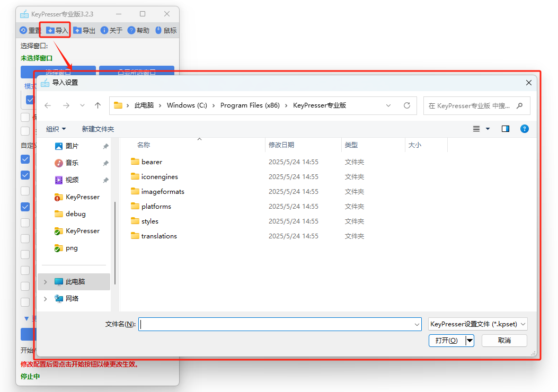
Task: Select 此电脑 in the address path
Action: pyautogui.click(x=144, y=105)
